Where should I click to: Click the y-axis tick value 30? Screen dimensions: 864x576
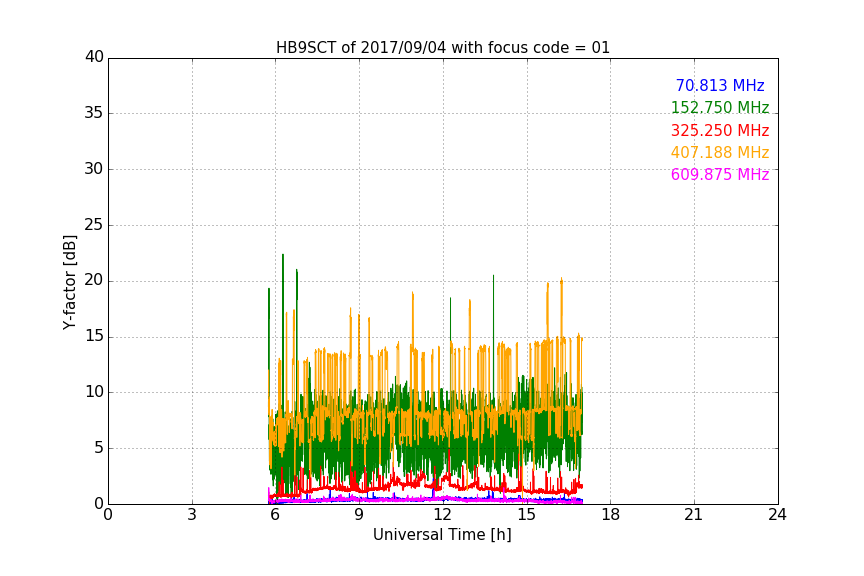tap(94, 169)
